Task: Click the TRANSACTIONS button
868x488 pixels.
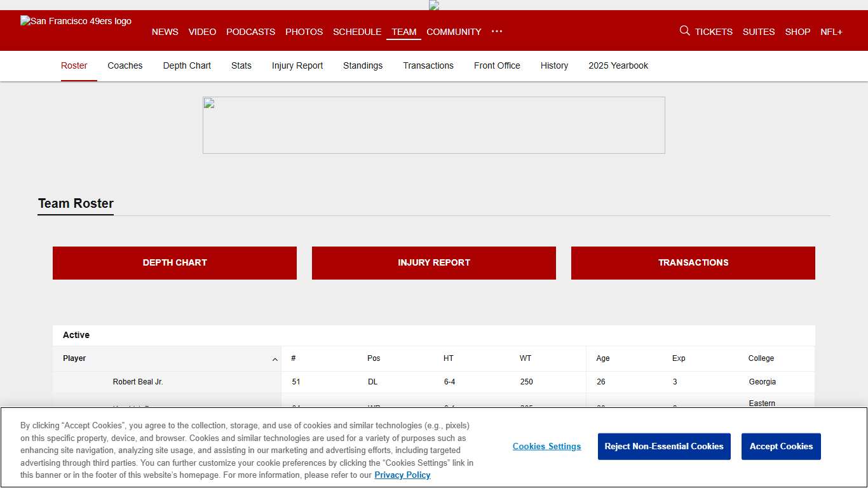Action: pos(693,262)
